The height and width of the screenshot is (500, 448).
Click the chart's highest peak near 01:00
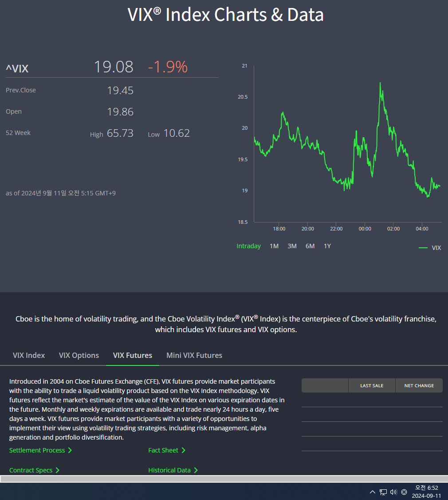coord(380,83)
